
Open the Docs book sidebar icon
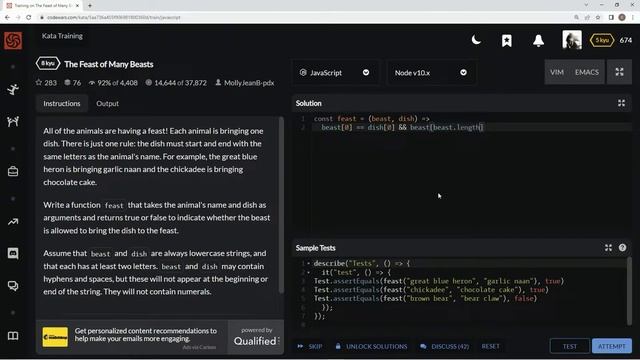(13, 336)
